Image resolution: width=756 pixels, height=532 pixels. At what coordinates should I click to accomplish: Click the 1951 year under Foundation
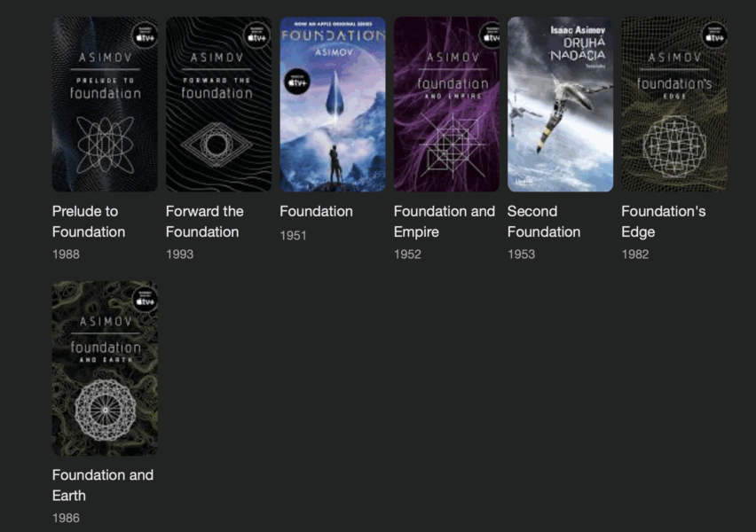293,235
